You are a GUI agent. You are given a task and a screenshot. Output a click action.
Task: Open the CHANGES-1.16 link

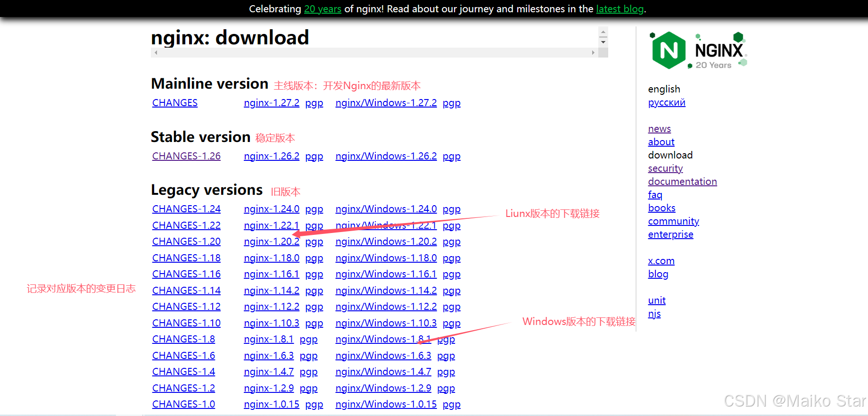tap(186, 274)
